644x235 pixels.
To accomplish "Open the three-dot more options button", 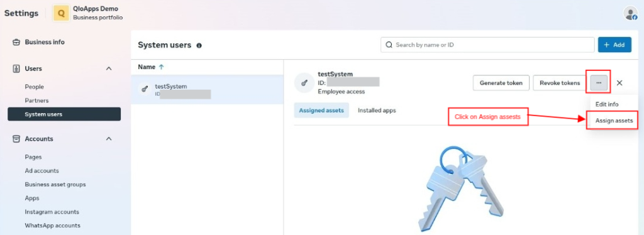I will 599,83.
